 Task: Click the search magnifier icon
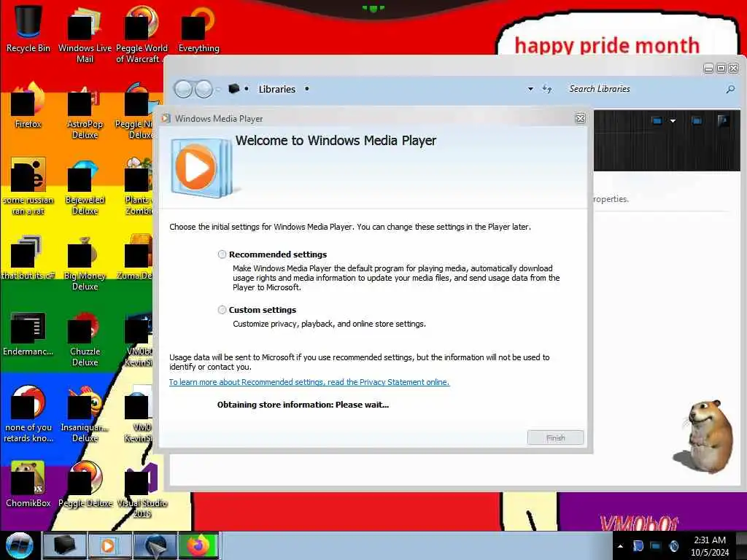[x=730, y=89]
